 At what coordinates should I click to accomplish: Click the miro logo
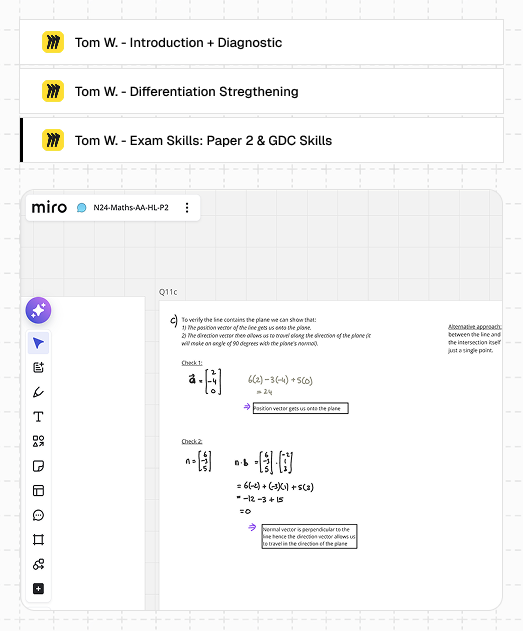coord(49,207)
